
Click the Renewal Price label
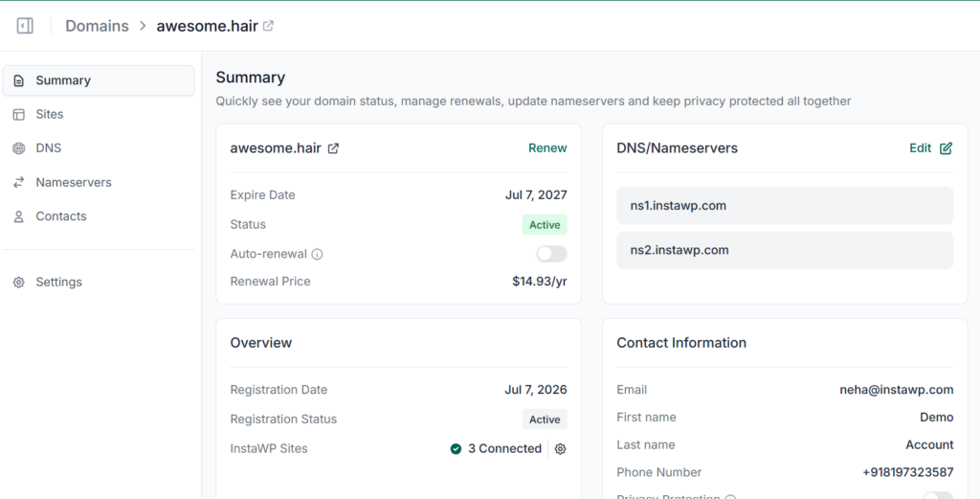(x=270, y=282)
